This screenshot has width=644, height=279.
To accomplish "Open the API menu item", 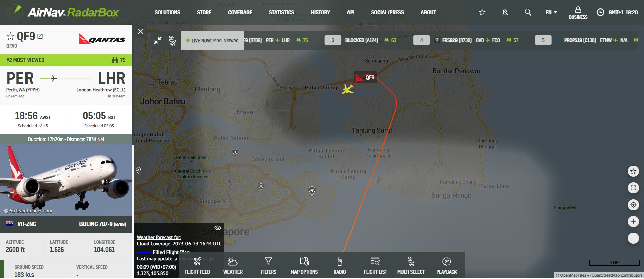I will pyautogui.click(x=351, y=12).
